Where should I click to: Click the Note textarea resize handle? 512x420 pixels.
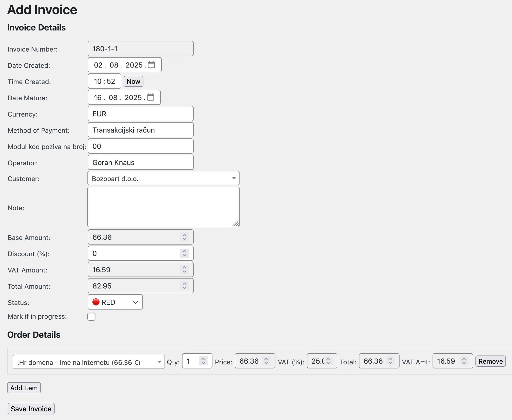click(x=236, y=224)
